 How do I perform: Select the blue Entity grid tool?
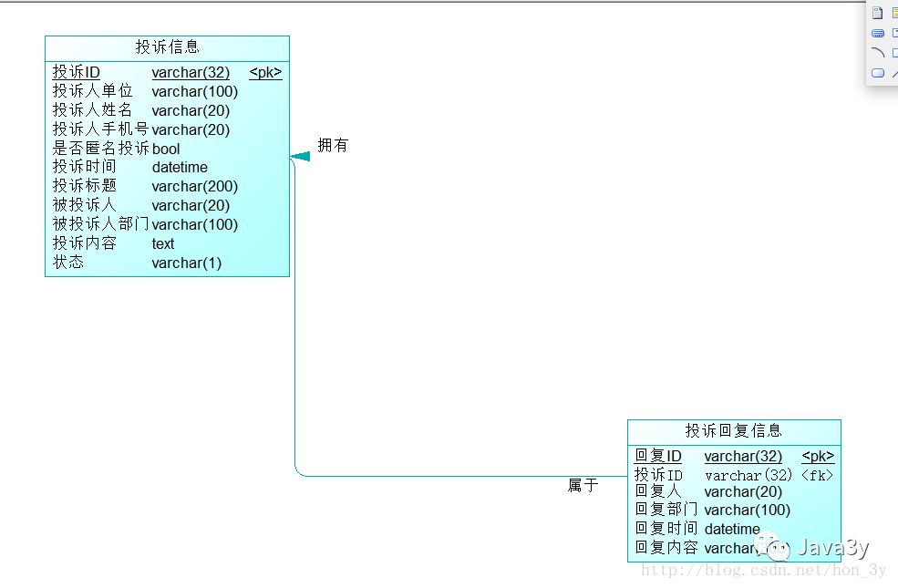tap(877, 32)
